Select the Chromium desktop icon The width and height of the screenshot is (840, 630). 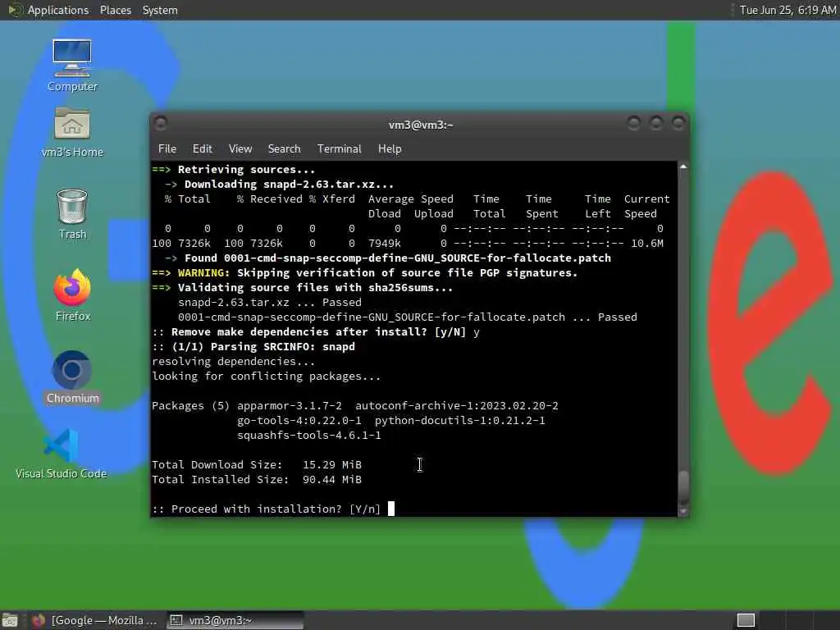pos(72,377)
